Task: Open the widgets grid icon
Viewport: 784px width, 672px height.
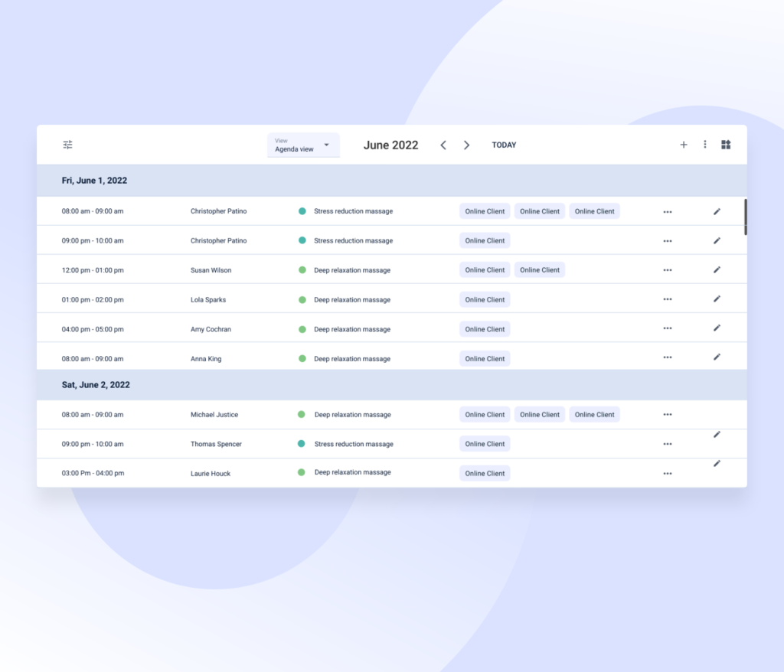Action: coord(726,145)
